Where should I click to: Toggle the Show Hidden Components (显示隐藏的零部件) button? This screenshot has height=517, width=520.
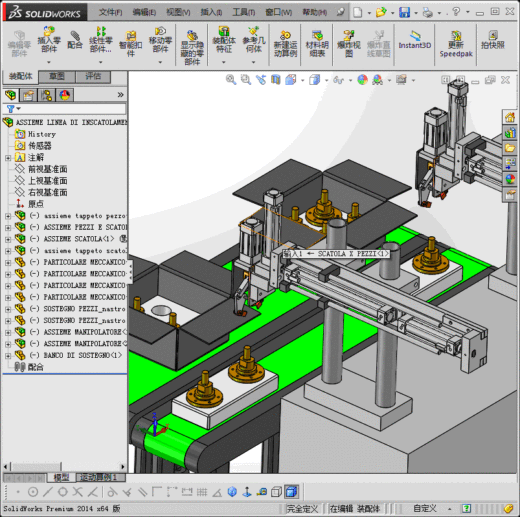click(192, 47)
